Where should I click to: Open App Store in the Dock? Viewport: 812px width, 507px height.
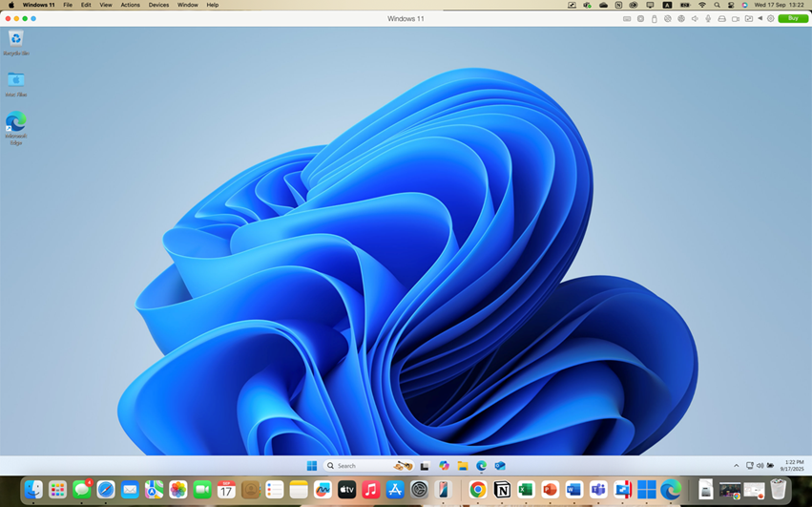click(395, 489)
